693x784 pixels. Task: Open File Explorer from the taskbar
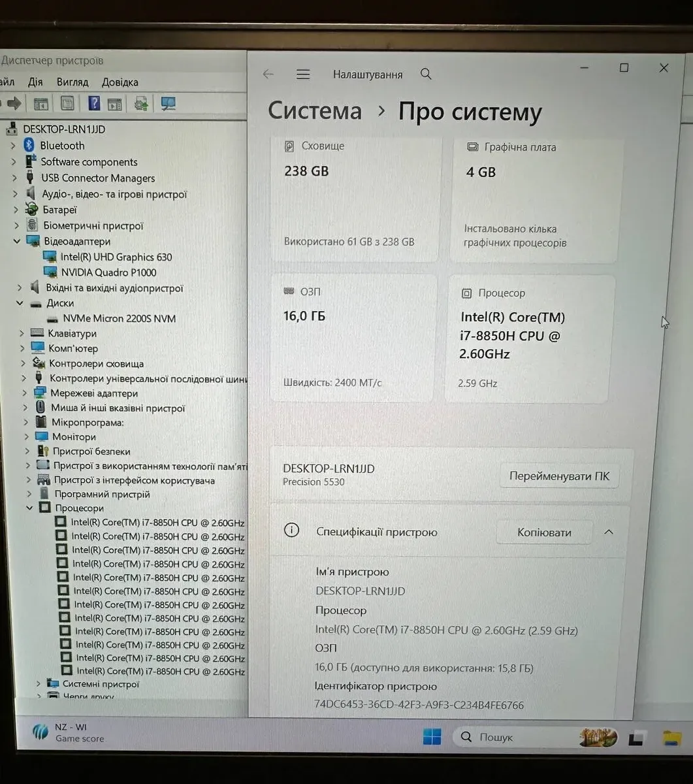[672, 738]
